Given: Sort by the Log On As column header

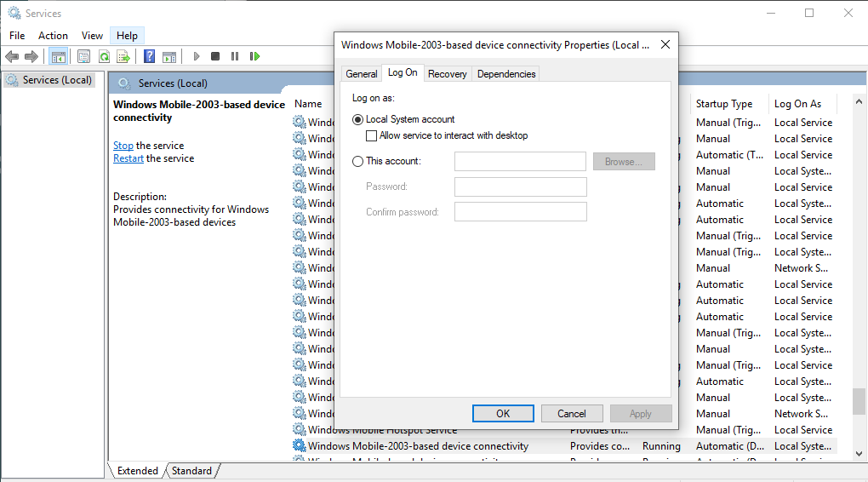Looking at the screenshot, I should [797, 104].
